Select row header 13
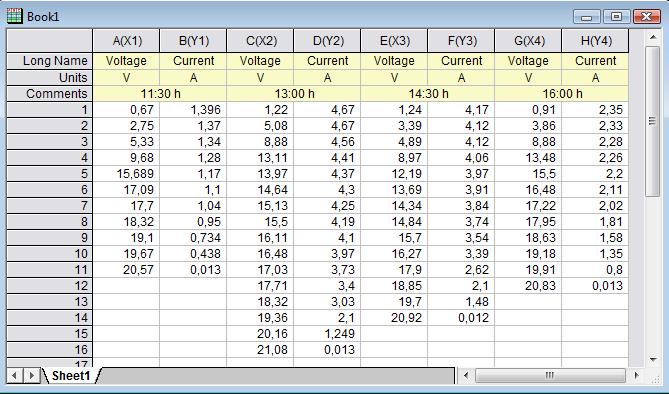This screenshot has width=669, height=394. pyautogui.click(x=49, y=302)
